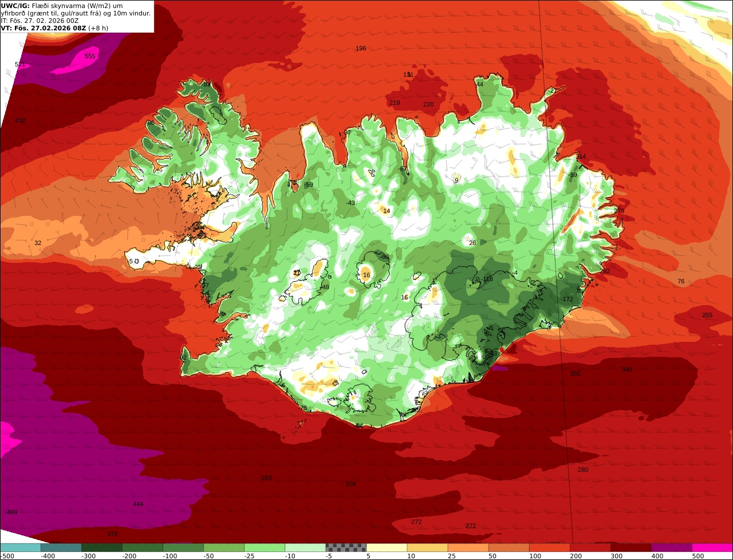The width and height of the screenshot is (733, 560).
Task: Click the '444' value in the southwest ocean
Action: pyautogui.click(x=138, y=504)
